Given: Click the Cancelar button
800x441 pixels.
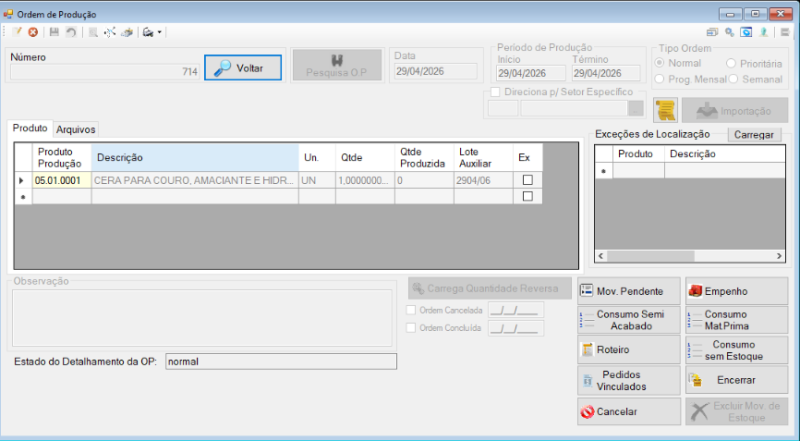Looking at the screenshot, I should coord(629,411).
